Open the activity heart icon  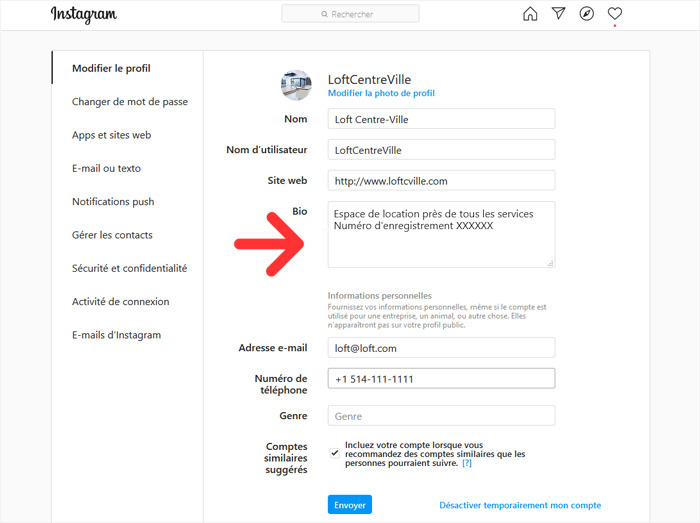(615, 13)
